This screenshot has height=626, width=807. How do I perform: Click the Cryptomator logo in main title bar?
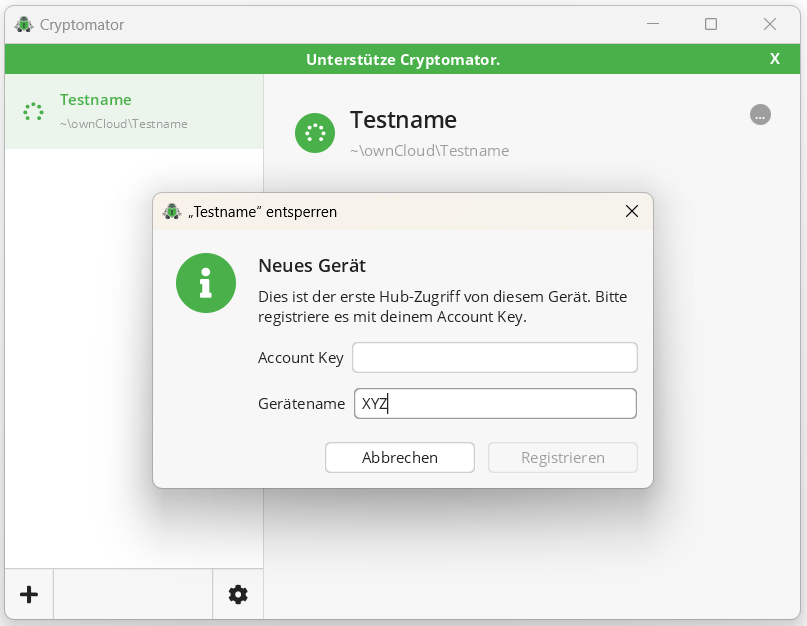click(24, 24)
